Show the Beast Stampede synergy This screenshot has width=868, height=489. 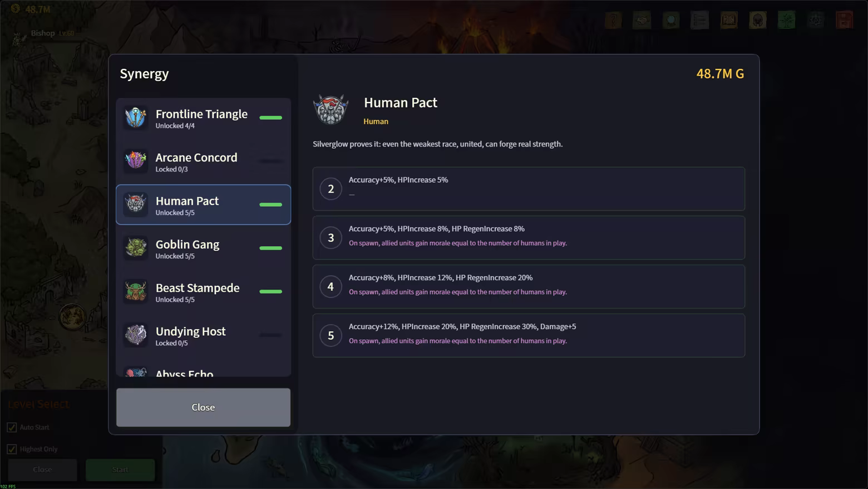(x=203, y=292)
